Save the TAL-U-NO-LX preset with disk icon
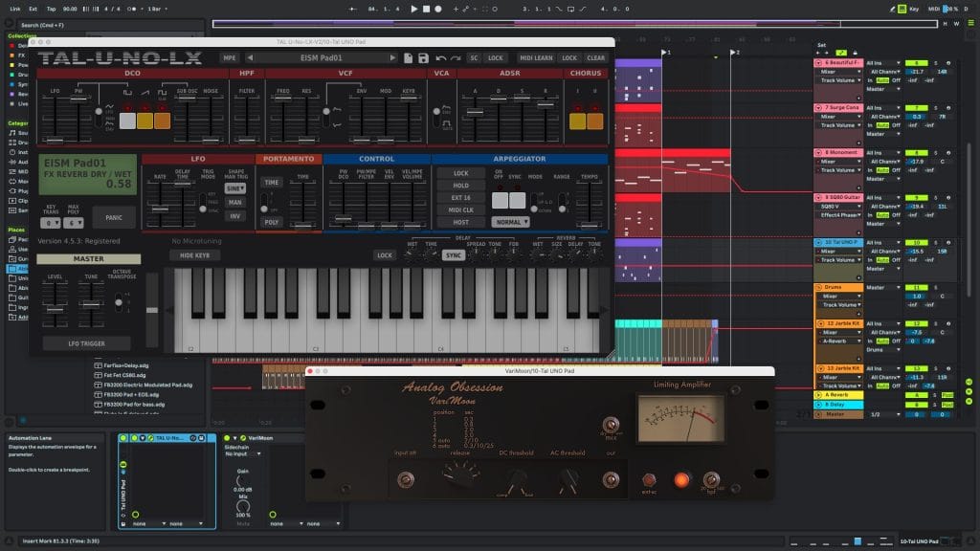The height and width of the screenshot is (551, 980). 422,58
